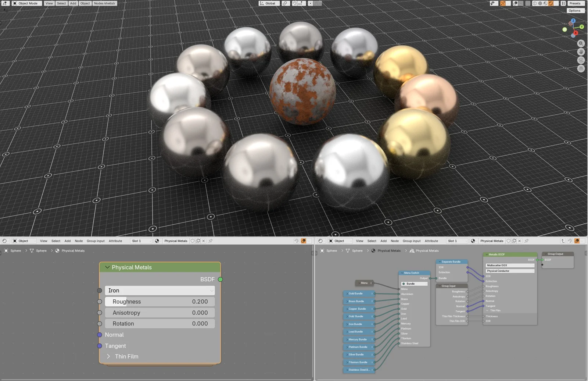Open the Iron metal type dropdown
Screen dimensions: 588x381
click(160, 291)
